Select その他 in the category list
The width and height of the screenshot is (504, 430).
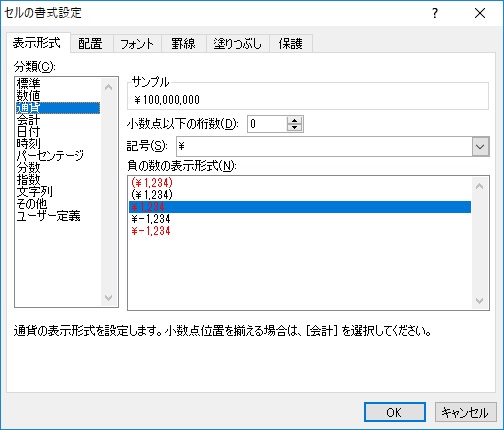[x=58, y=204]
